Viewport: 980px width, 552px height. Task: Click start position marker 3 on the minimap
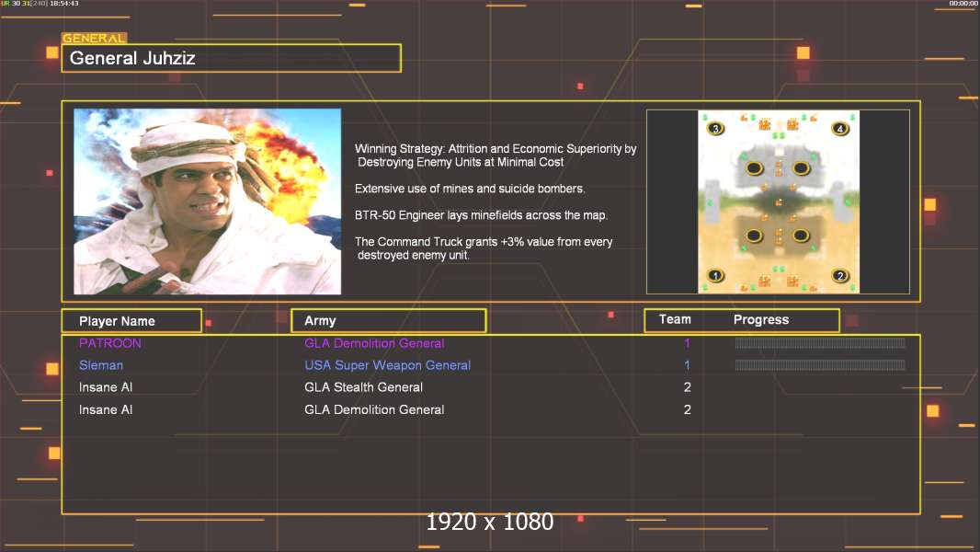coord(715,129)
